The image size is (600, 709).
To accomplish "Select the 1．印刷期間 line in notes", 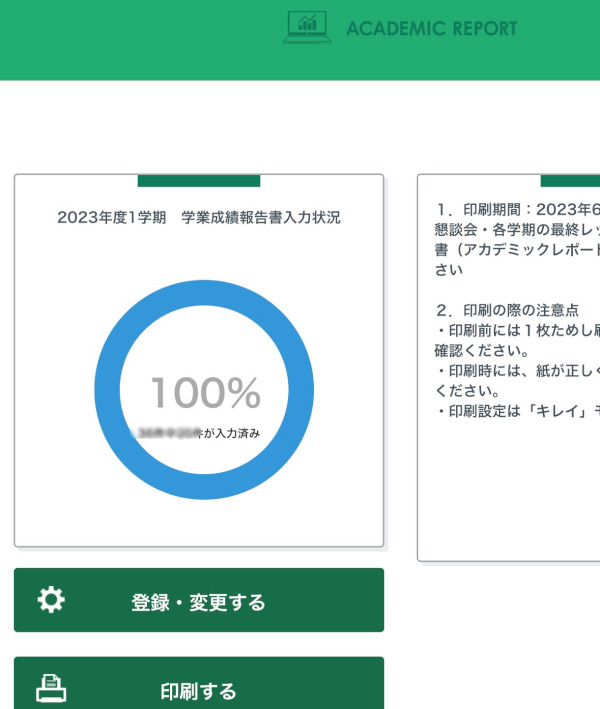I will 517,210.
